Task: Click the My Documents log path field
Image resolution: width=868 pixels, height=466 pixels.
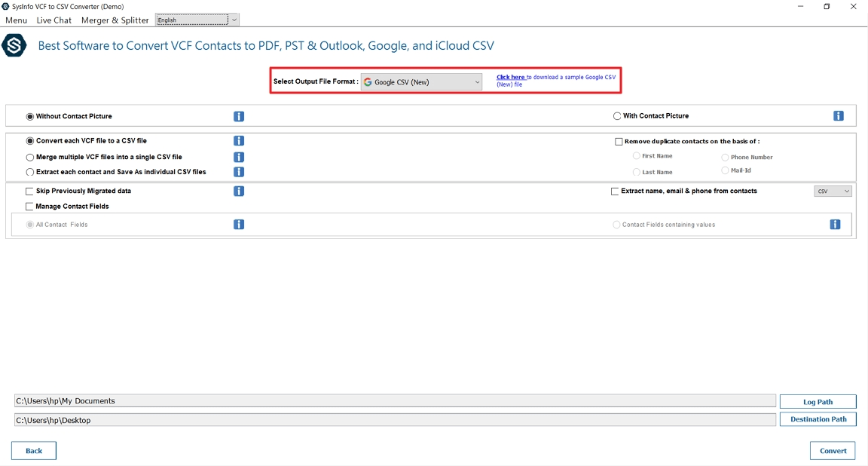Action: [395, 401]
